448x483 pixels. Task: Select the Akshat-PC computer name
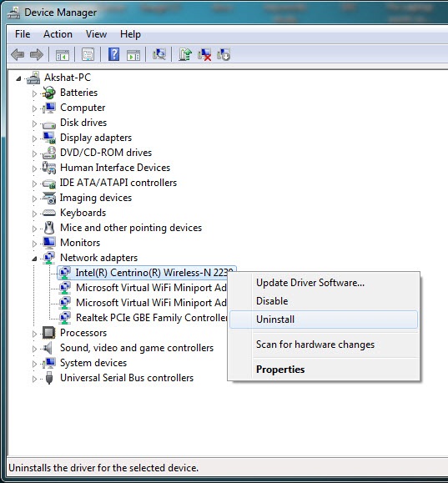pyautogui.click(x=68, y=78)
